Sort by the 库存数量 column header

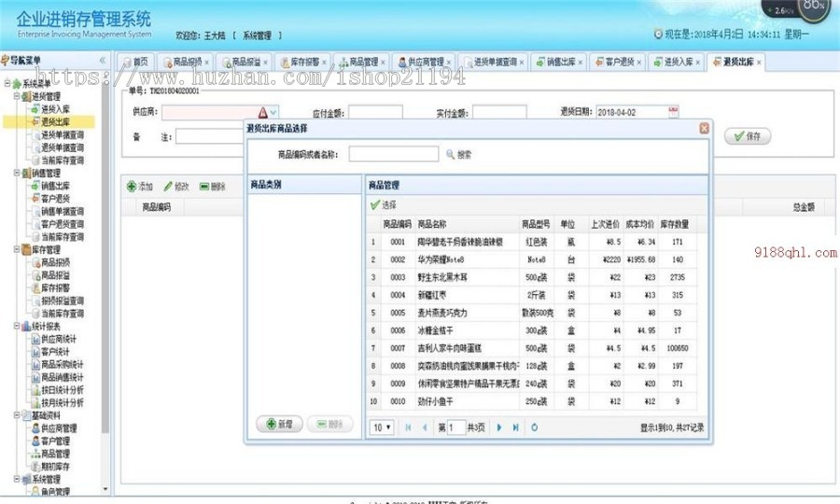tap(675, 224)
